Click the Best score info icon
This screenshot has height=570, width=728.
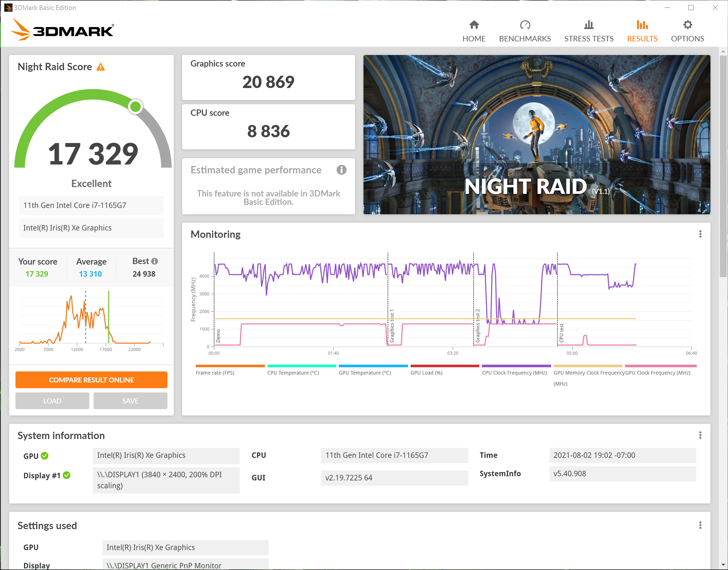155,261
